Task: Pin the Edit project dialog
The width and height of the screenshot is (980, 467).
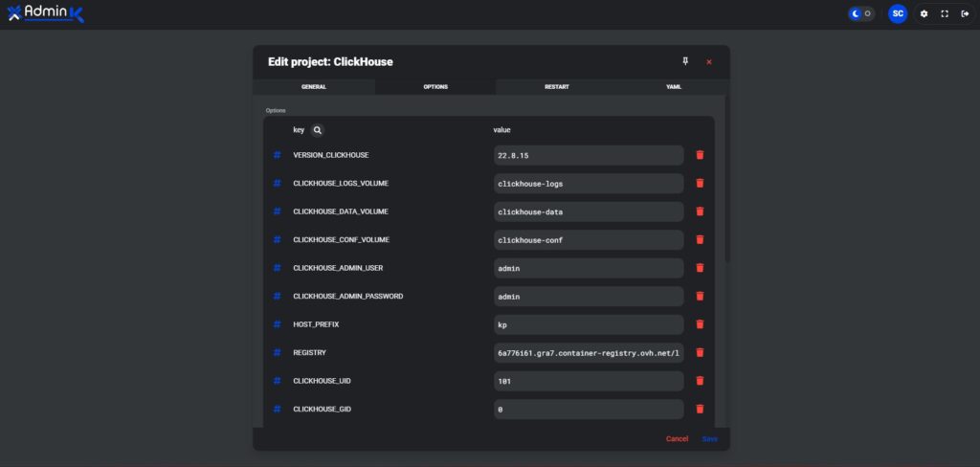Action: (685, 61)
